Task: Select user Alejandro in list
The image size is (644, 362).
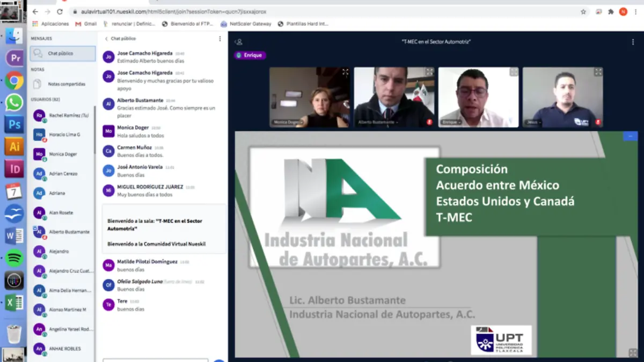Action: point(63,252)
